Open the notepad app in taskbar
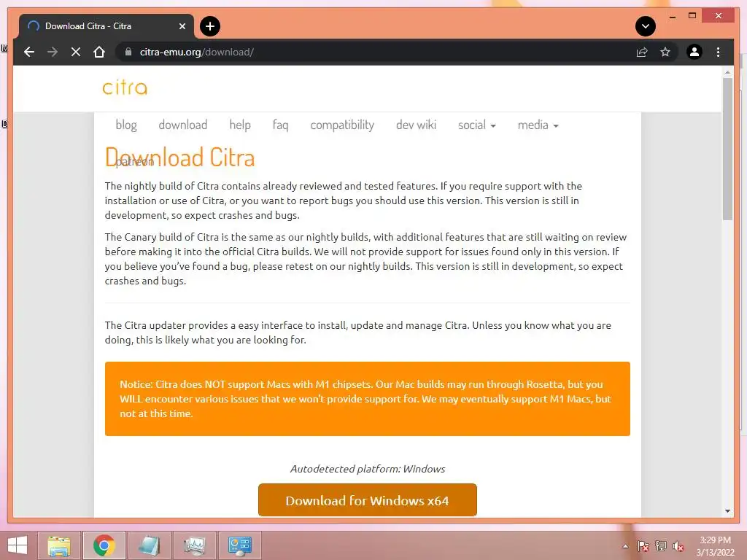 pyautogui.click(x=149, y=545)
